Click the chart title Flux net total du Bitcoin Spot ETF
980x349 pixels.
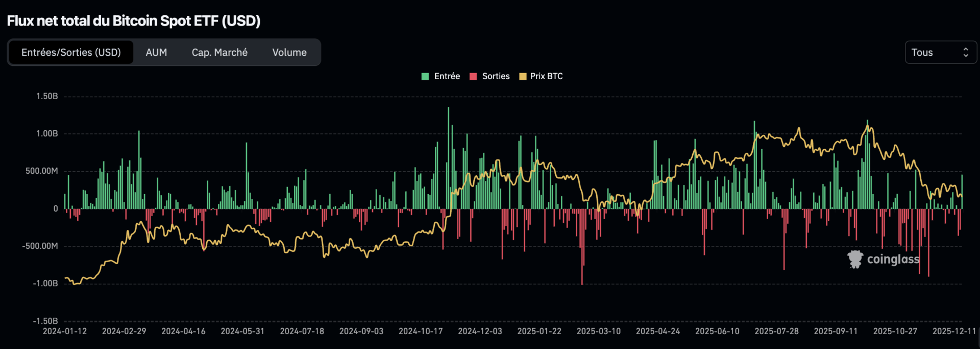pos(134,21)
